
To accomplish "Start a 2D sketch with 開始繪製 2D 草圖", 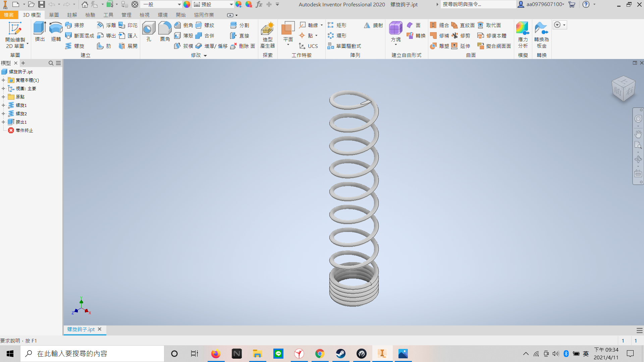I will [x=15, y=35].
